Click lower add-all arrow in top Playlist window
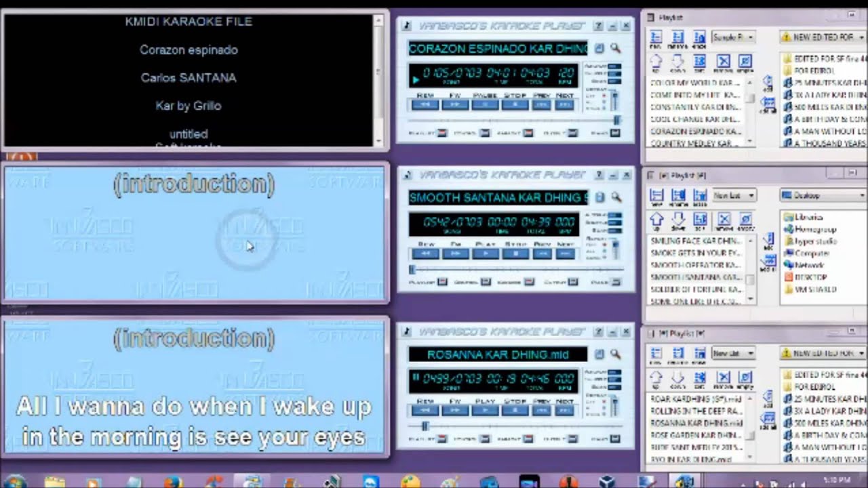Viewport: 868px width, 488px height. [x=768, y=105]
